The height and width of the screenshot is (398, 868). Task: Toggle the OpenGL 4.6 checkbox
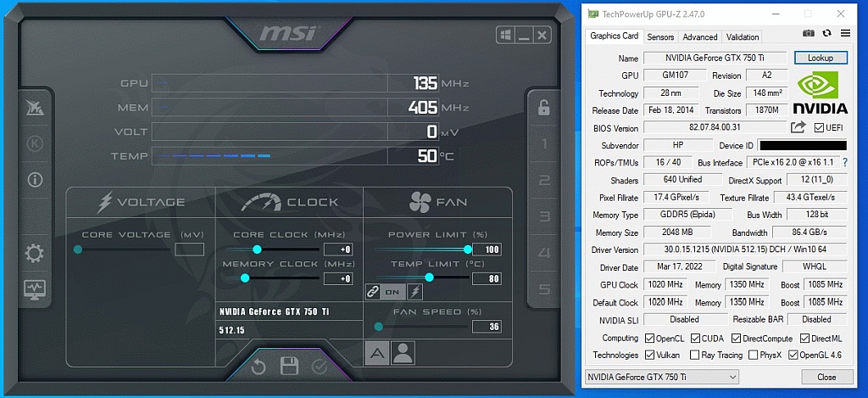793,355
